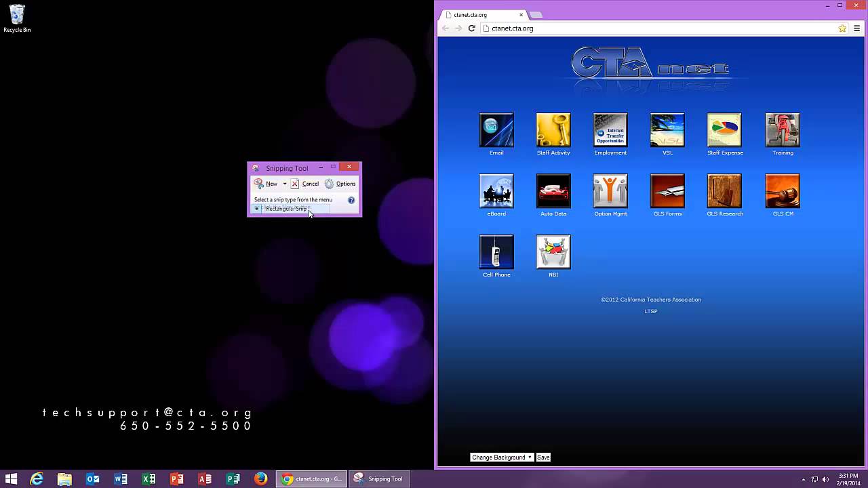868x488 pixels.
Task: Launch Outlook from the taskbar
Action: point(93,479)
